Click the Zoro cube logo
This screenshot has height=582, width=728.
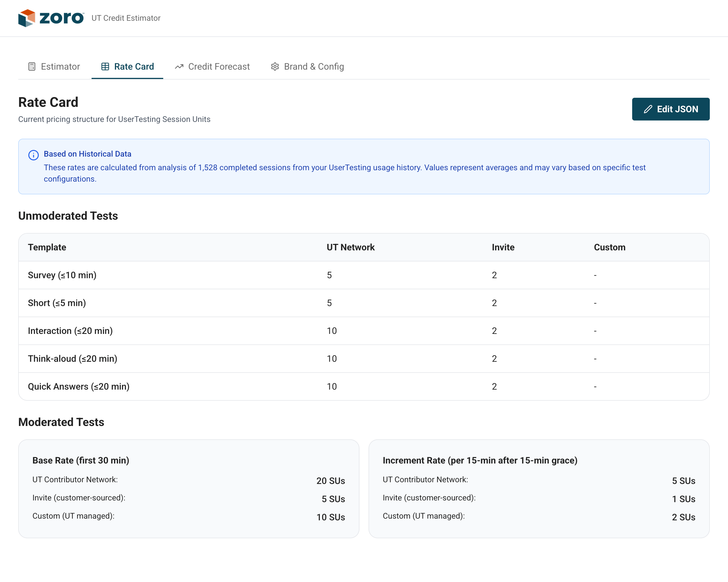[x=27, y=18]
